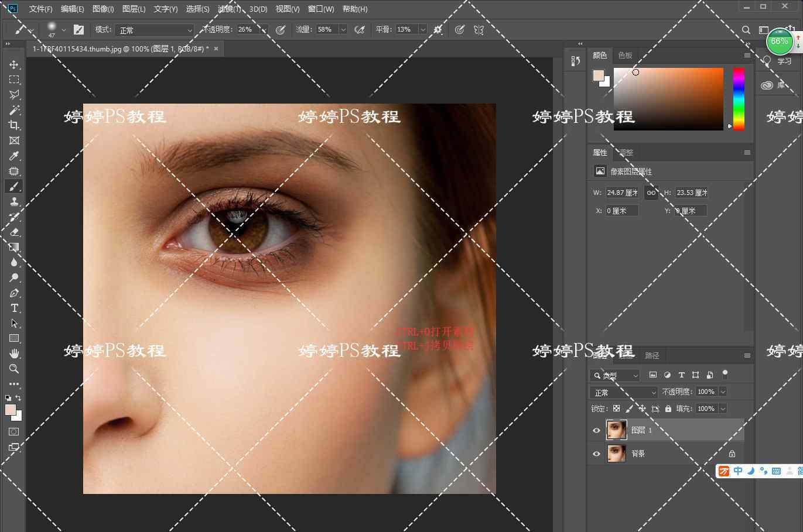Expand flow 58% slider arrow
Image resolution: width=803 pixels, height=532 pixels.
[x=343, y=29]
